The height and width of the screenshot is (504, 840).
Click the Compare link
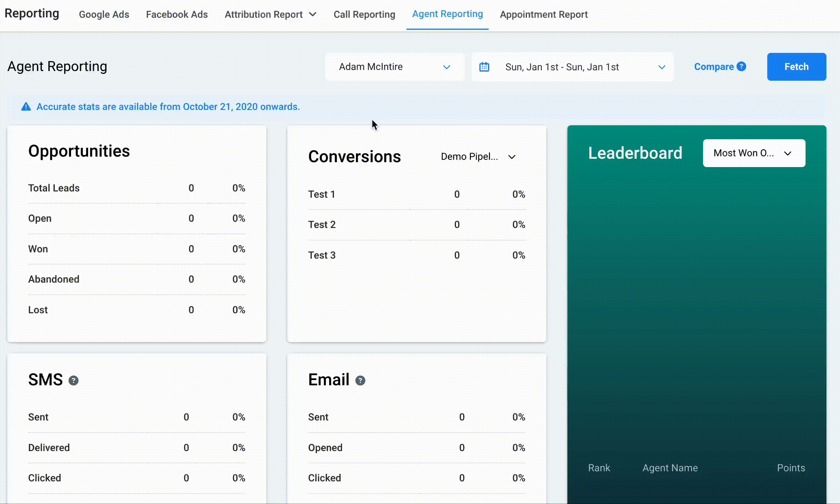pos(714,66)
